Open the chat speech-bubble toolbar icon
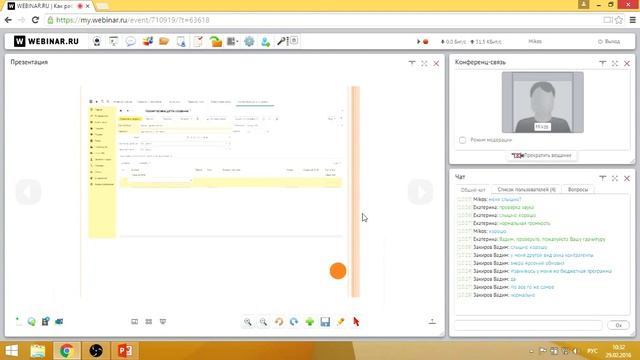 [x=131, y=41]
